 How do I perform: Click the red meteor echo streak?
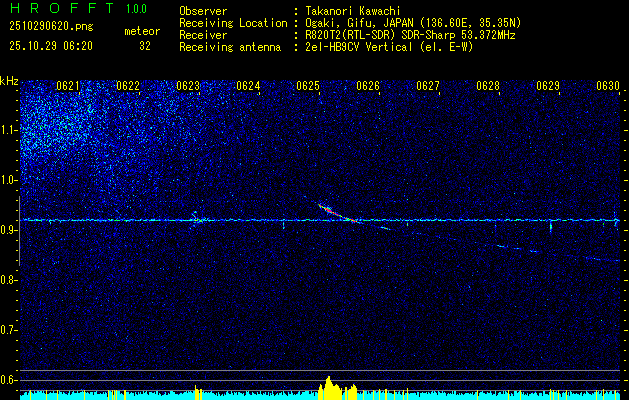337,213
